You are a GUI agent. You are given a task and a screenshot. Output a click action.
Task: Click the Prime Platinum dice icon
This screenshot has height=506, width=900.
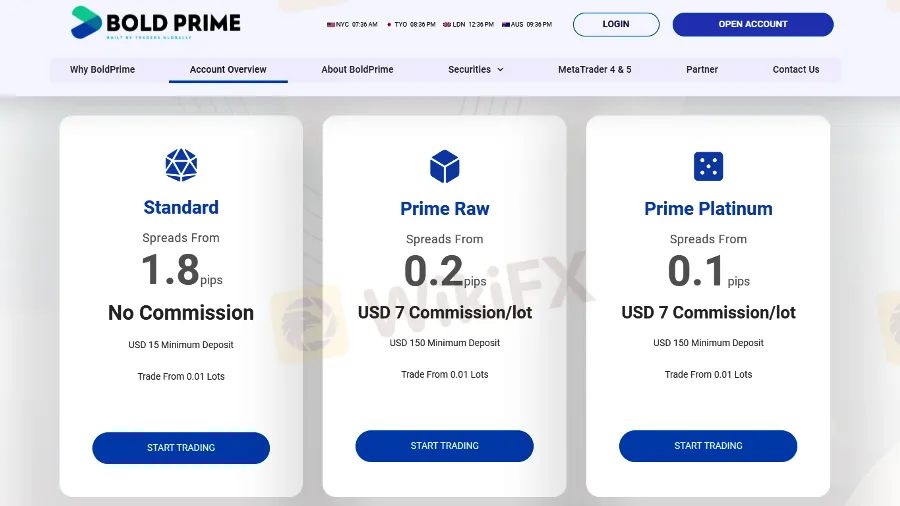[708, 166]
